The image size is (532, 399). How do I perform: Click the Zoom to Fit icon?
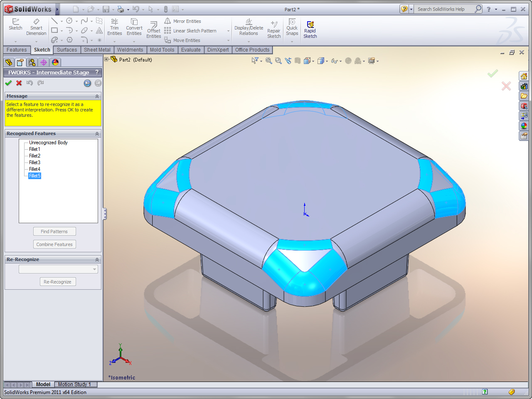pos(269,61)
